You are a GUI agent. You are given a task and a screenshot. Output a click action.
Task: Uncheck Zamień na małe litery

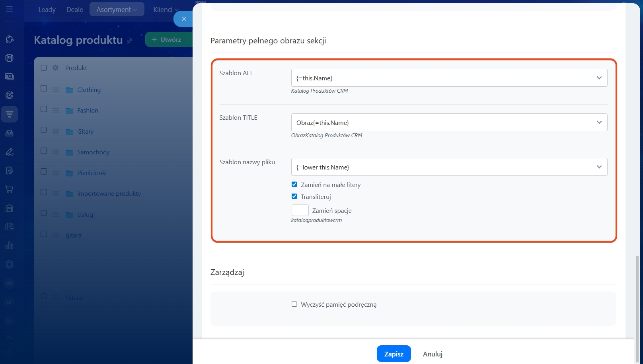(294, 185)
